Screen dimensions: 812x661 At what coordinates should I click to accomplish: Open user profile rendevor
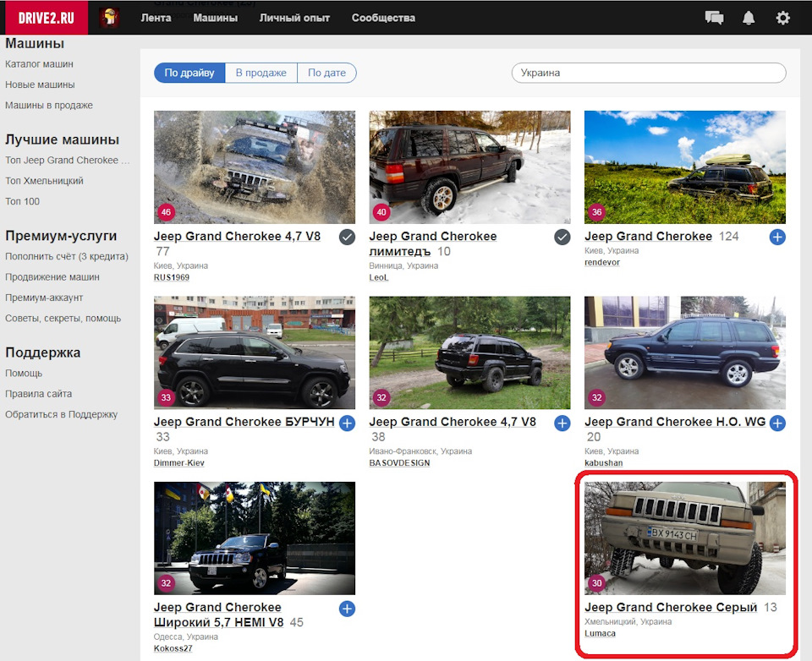pyautogui.click(x=602, y=262)
